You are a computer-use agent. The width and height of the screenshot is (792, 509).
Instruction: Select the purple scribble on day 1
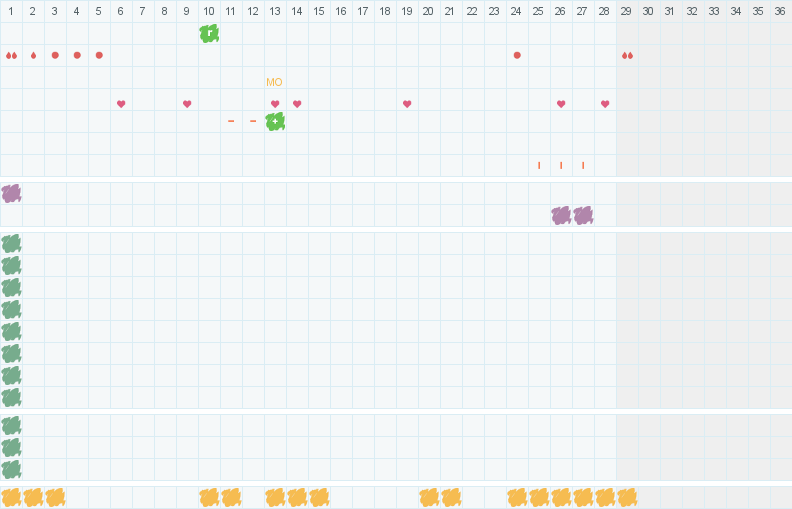11,193
